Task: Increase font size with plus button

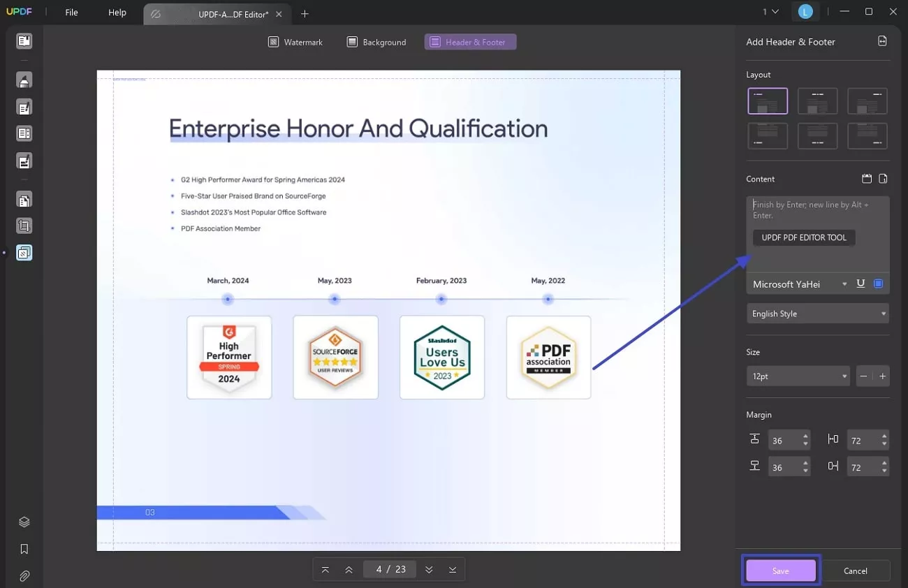Action: pyautogui.click(x=882, y=376)
